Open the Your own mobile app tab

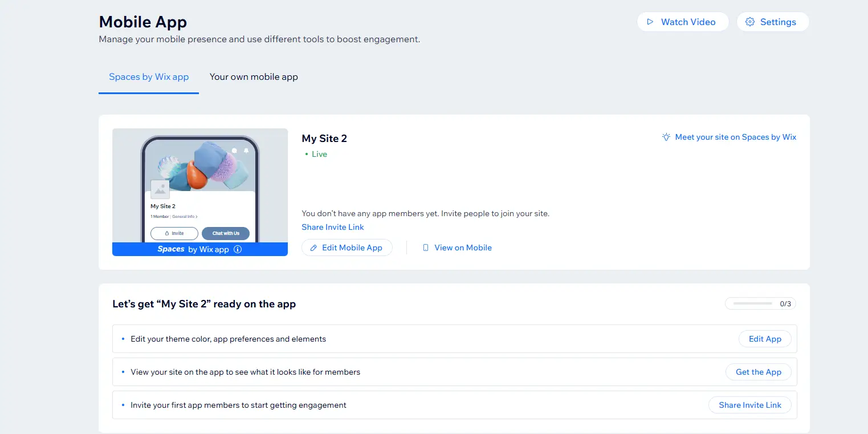(254, 77)
